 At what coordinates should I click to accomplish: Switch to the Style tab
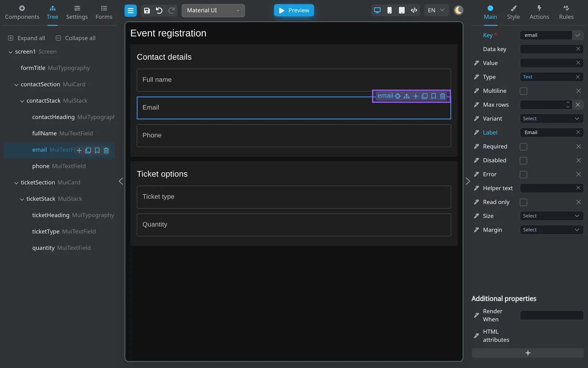click(x=513, y=13)
